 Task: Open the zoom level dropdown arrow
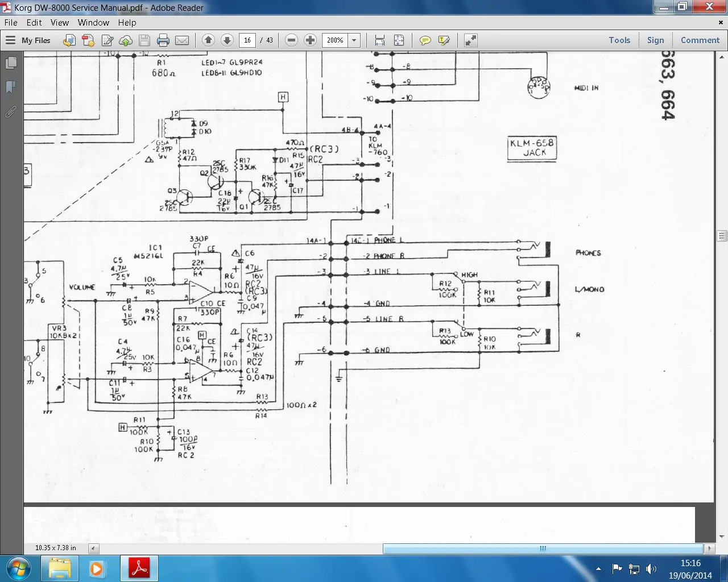354,40
